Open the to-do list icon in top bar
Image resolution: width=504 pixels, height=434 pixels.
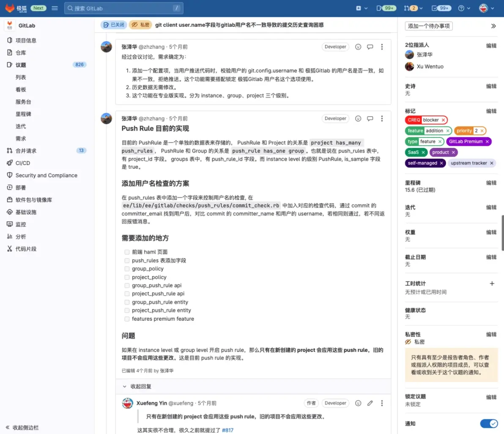coord(441,8)
